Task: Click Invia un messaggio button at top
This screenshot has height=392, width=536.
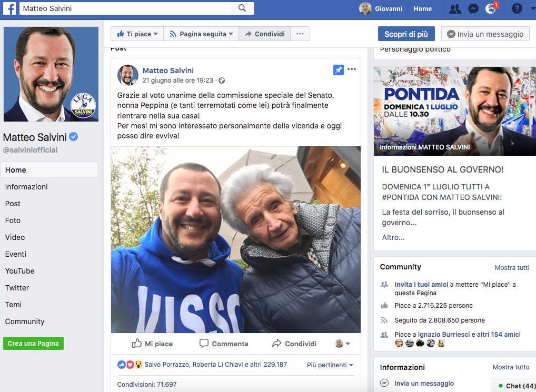Action: click(x=485, y=34)
